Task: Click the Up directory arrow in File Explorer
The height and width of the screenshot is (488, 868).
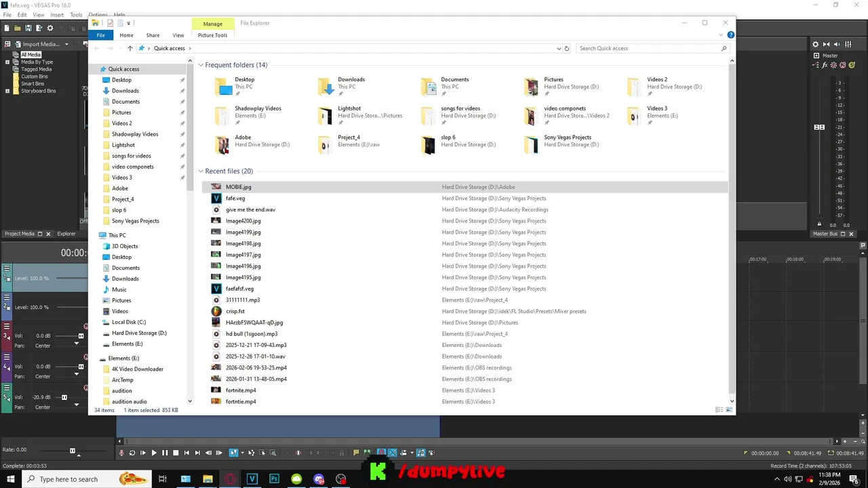Action: click(130, 48)
